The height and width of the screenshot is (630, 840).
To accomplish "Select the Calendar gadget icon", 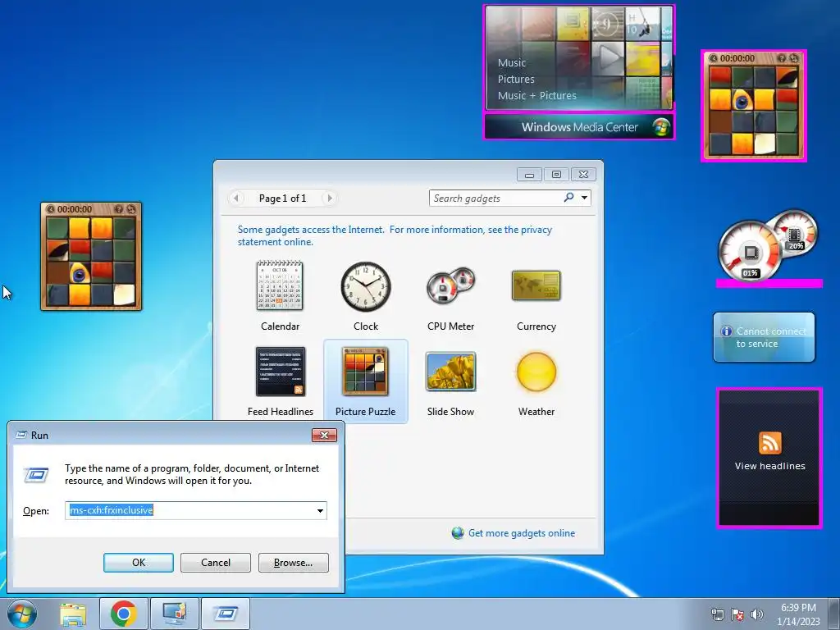I will coord(280,285).
